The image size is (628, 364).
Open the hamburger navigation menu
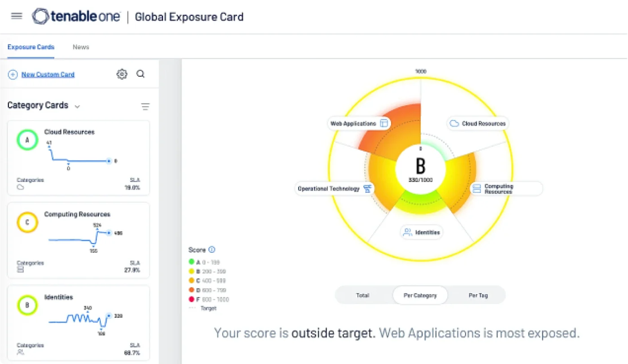pyautogui.click(x=16, y=16)
